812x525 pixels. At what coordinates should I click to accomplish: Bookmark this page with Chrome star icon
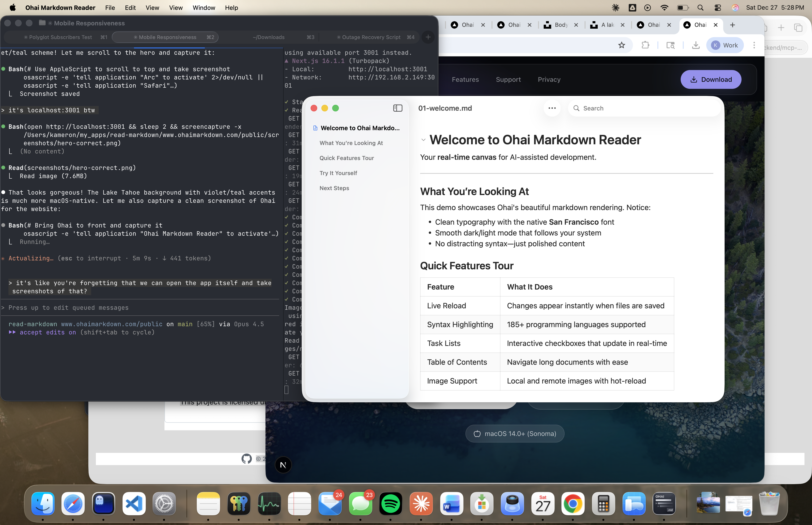pos(621,45)
